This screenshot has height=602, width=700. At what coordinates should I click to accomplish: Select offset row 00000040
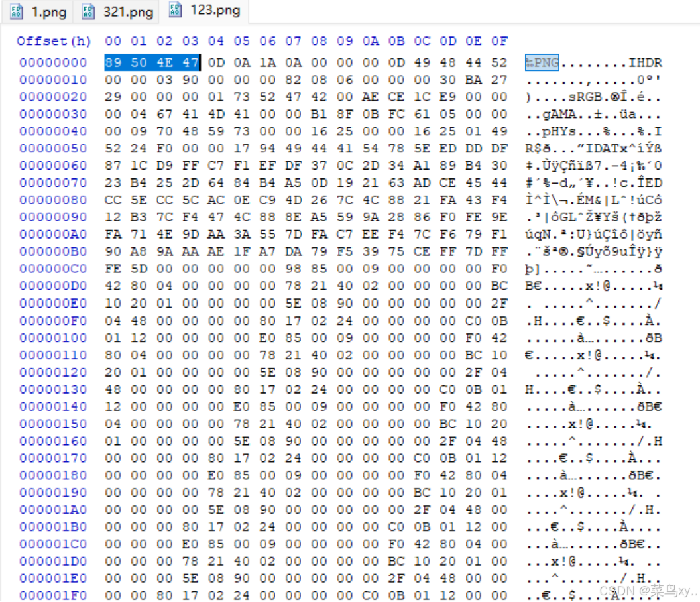point(53,131)
